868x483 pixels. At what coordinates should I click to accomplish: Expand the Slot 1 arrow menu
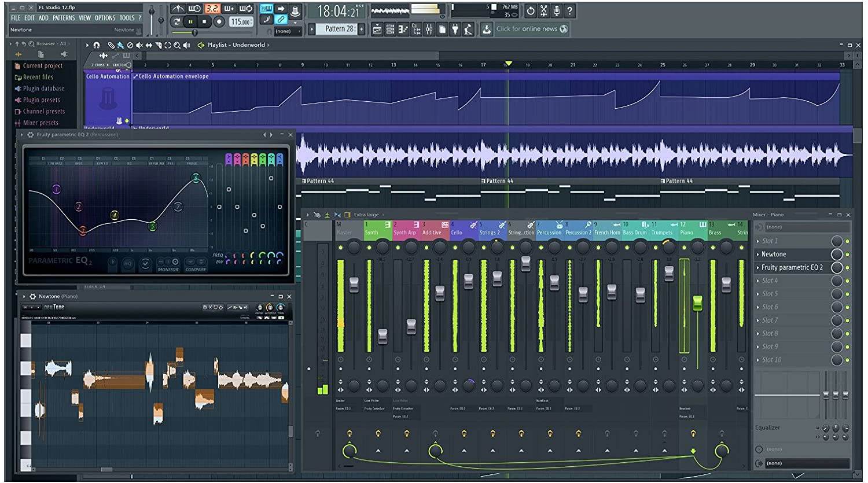(758, 241)
